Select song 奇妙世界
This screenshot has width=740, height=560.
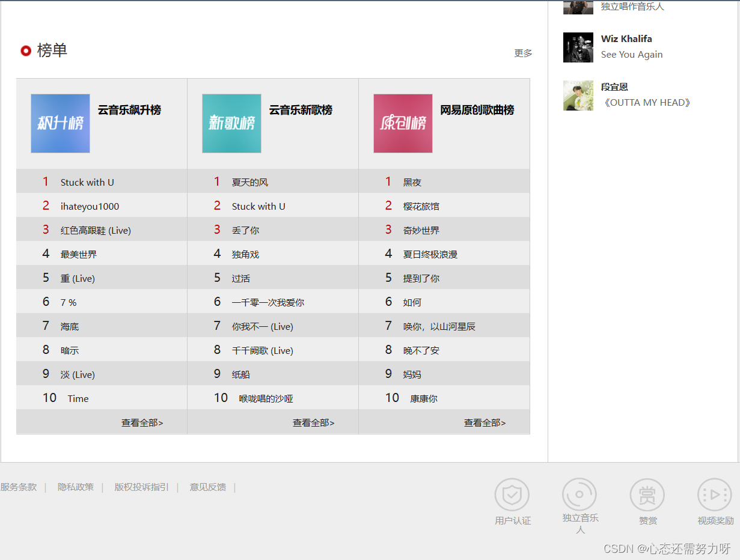(421, 231)
